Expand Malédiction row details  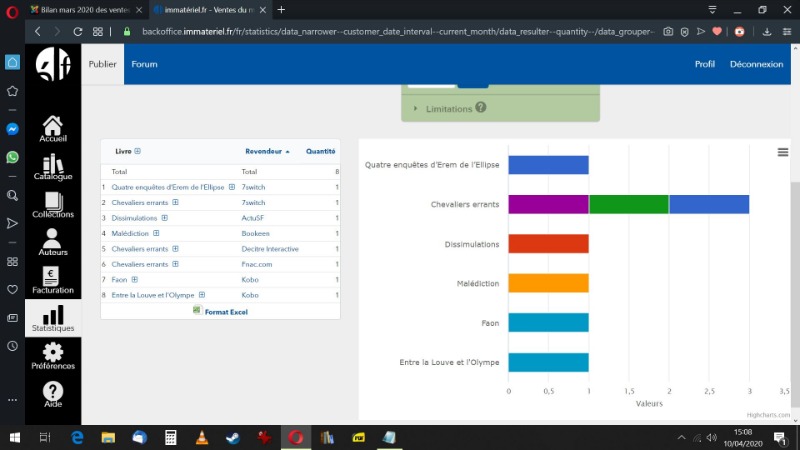coord(157,233)
